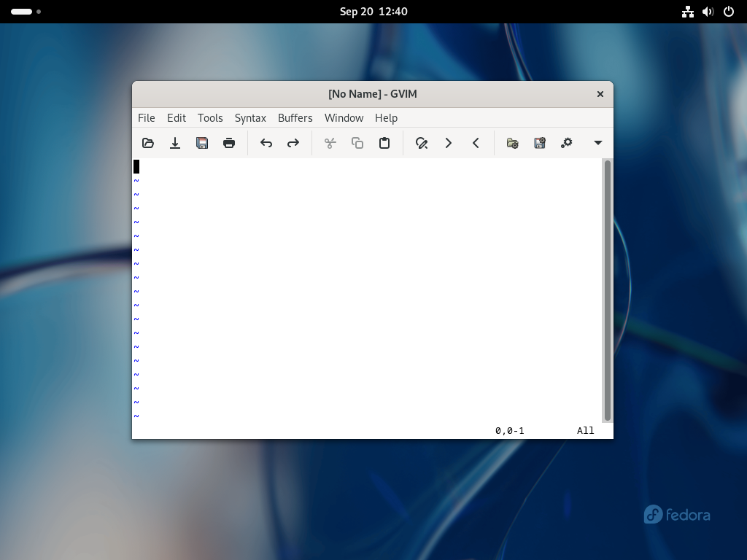Open the Tools menu
Viewport: 747px width, 560px height.
pos(210,118)
